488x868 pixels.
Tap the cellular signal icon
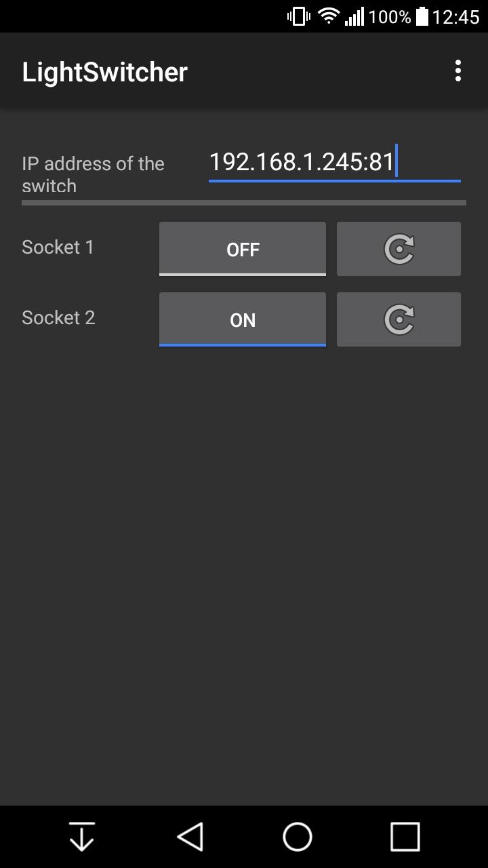[354, 16]
